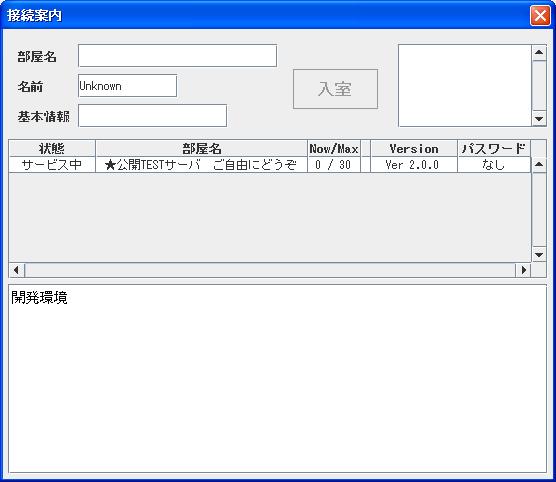
Task: Sort by the 状態 column header
Action: [x=52, y=148]
